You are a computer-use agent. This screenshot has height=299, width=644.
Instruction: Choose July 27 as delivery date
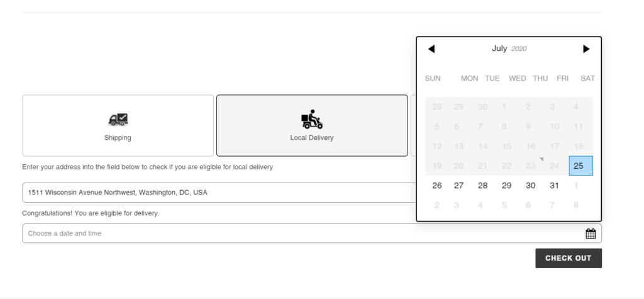pos(459,186)
